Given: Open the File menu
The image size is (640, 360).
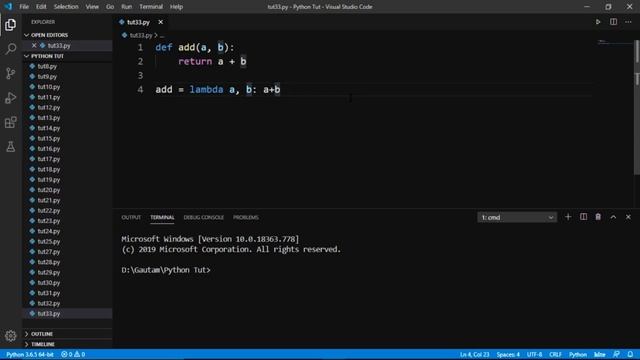Looking at the screenshot, I should (24, 7).
